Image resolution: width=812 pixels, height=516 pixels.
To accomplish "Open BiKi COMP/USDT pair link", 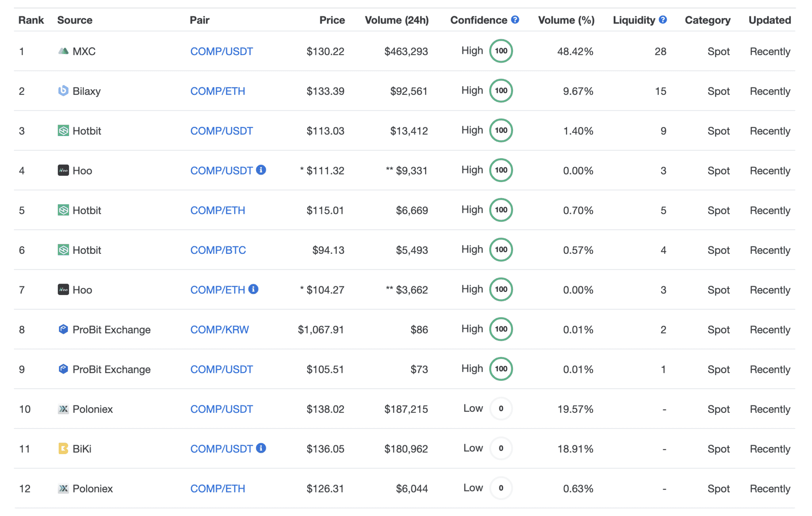I will tap(222, 449).
